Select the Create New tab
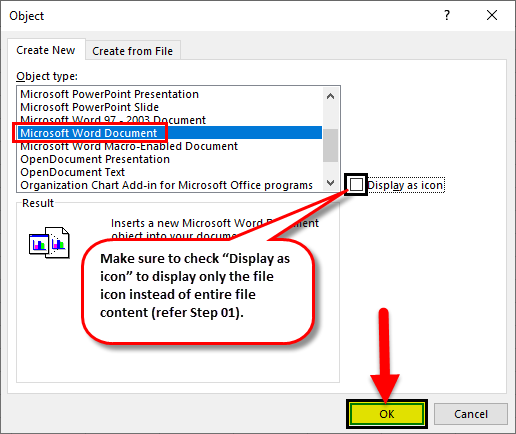This screenshot has height=434, width=516. [46, 50]
